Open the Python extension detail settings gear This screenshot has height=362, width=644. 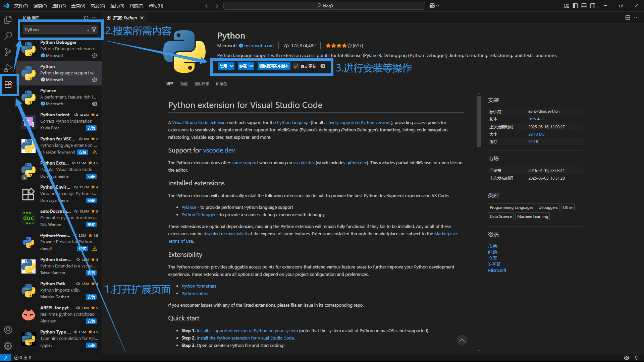(x=323, y=66)
